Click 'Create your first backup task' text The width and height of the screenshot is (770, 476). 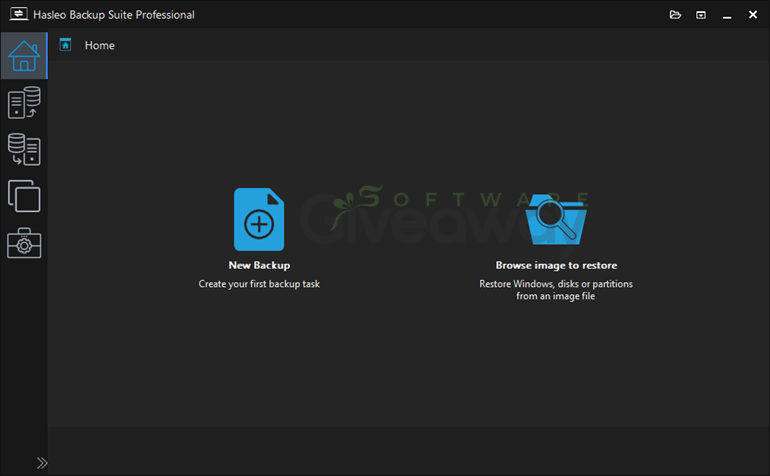coord(259,284)
